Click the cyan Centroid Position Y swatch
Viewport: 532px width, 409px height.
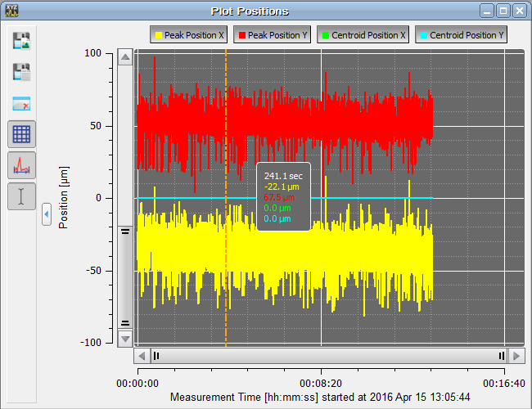(x=424, y=35)
